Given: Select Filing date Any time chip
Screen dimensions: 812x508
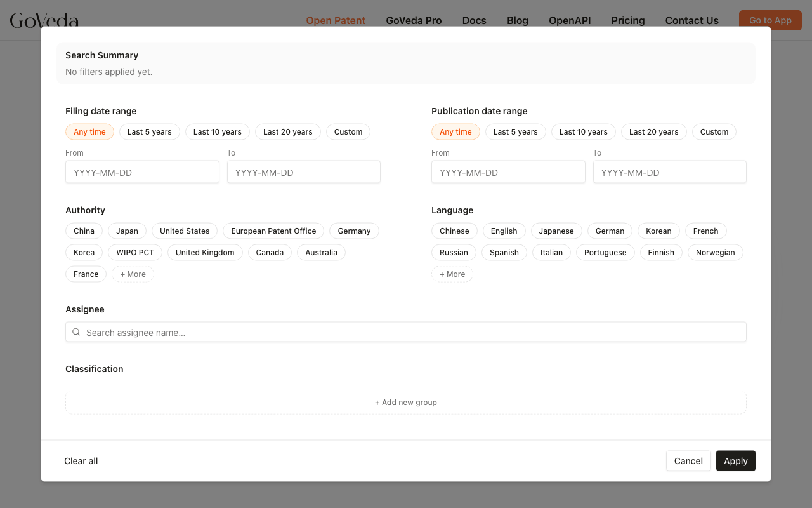Looking at the screenshot, I should coord(89,132).
